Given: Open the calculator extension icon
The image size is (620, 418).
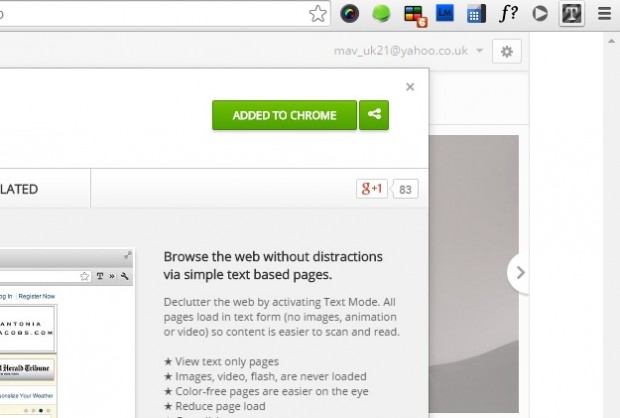Looking at the screenshot, I should coord(476,14).
